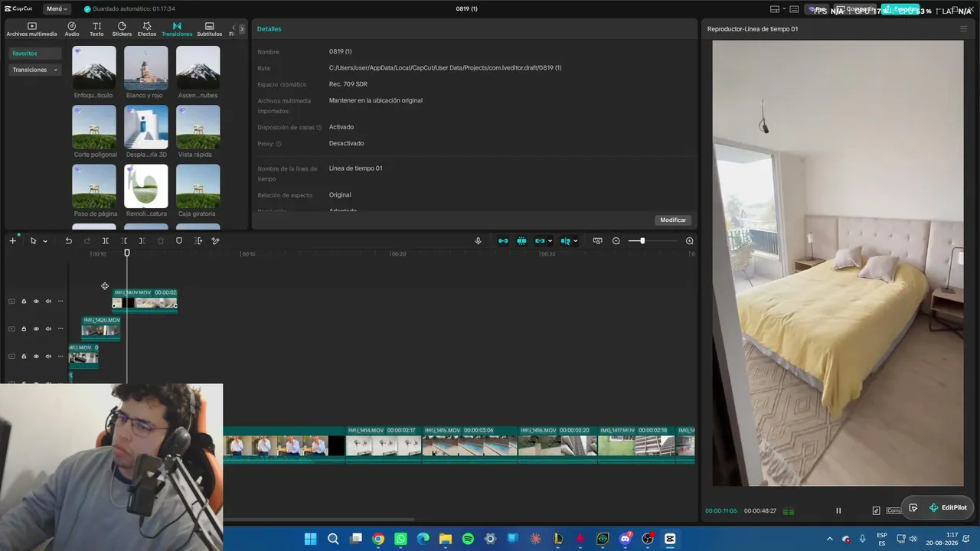Click the cursor icon beside EditPilot
Screen dimensions: 980x551
[913, 507]
